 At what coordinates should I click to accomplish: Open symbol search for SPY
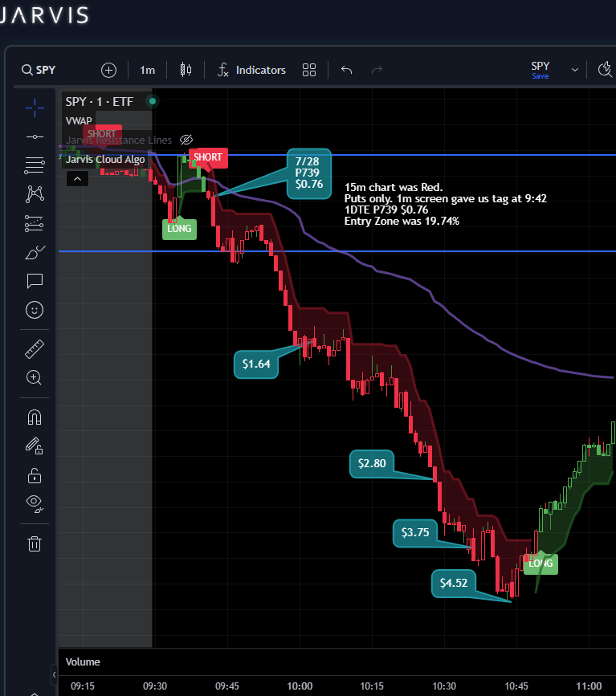[x=39, y=70]
